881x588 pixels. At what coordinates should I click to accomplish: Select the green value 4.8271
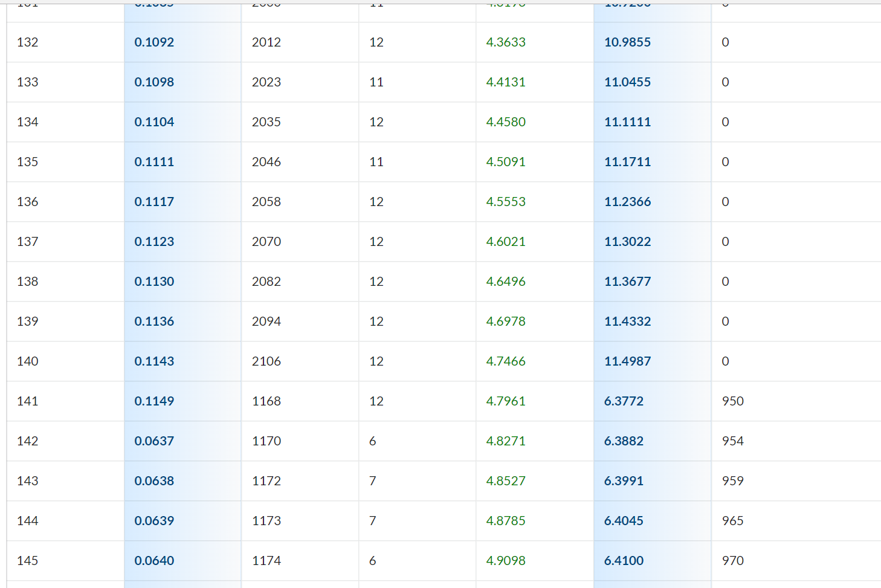[506, 441]
